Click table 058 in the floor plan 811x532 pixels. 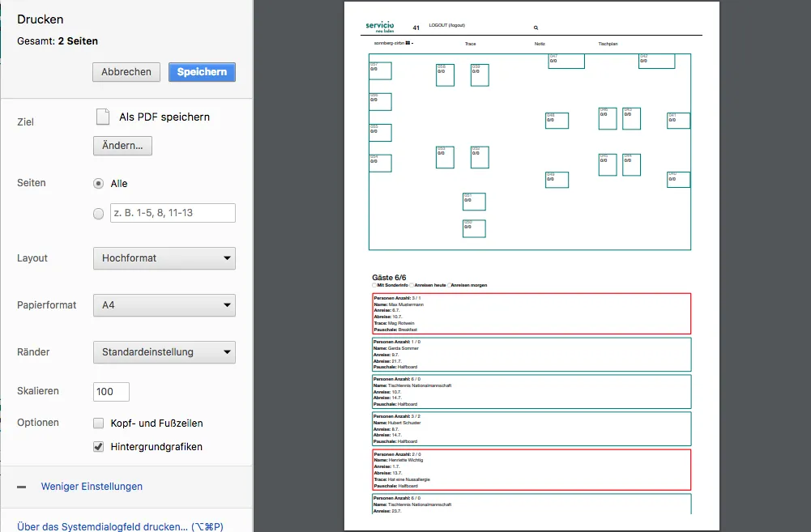[x=445, y=75]
